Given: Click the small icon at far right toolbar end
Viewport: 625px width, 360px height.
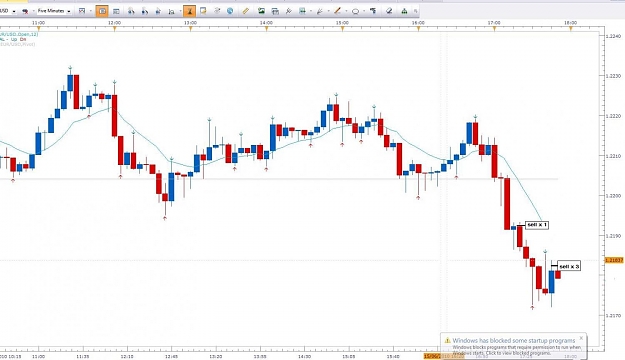Looking at the screenshot, I should pos(415,11).
